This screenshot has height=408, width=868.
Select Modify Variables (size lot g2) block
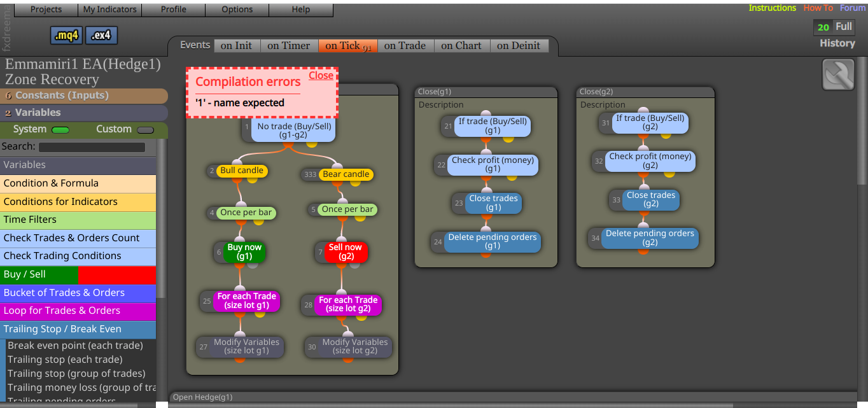(x=354, y=347)
